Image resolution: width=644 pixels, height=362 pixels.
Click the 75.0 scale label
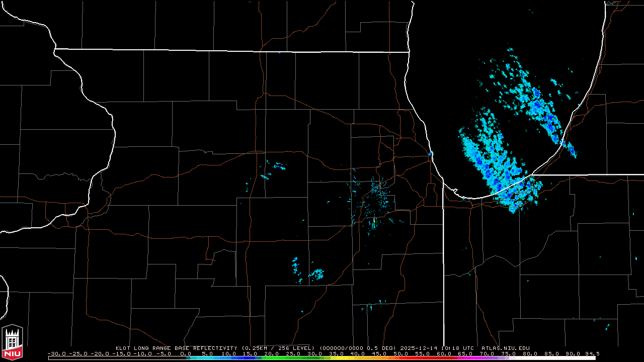coord(509,353)
